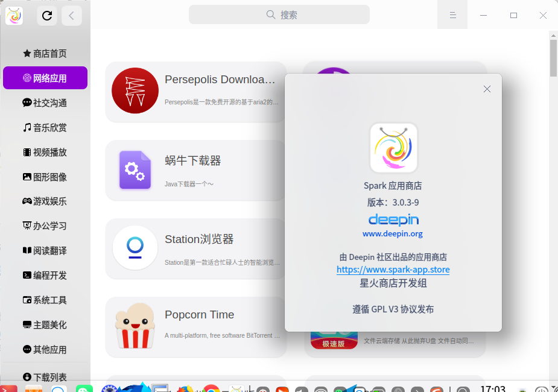Screen dimensions: 558x392
Task: Open the Popcorn Time app card
Action: [195, 327]
